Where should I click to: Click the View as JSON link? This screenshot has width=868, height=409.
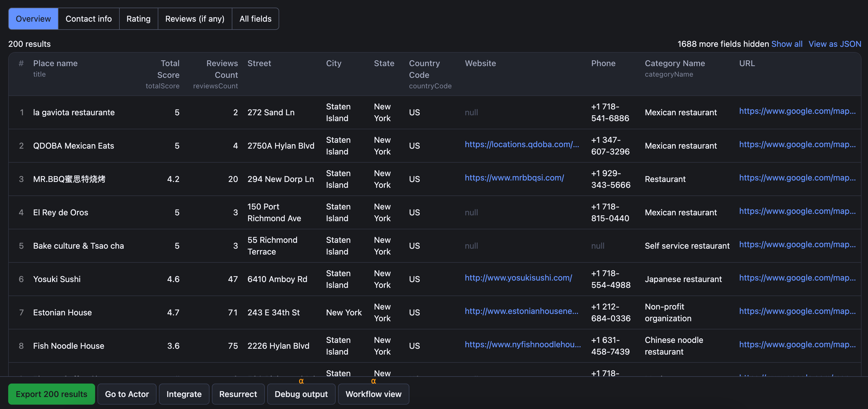point(835,44)
